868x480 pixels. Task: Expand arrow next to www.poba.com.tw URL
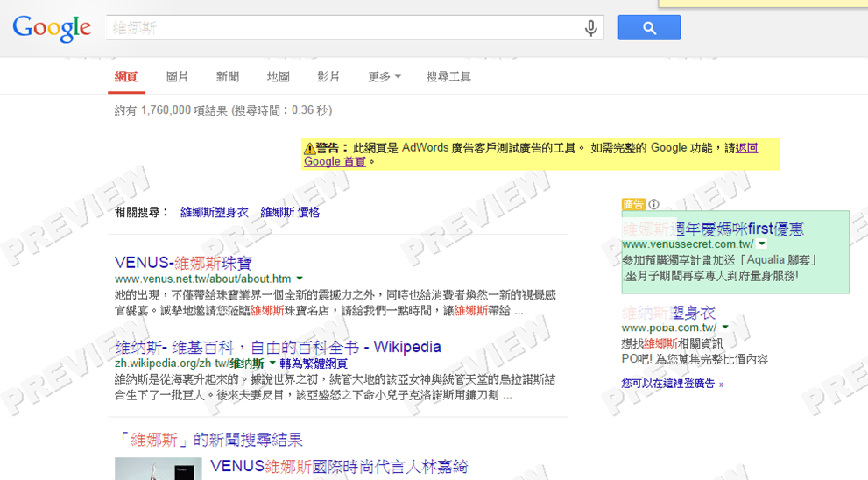[725, 328]
